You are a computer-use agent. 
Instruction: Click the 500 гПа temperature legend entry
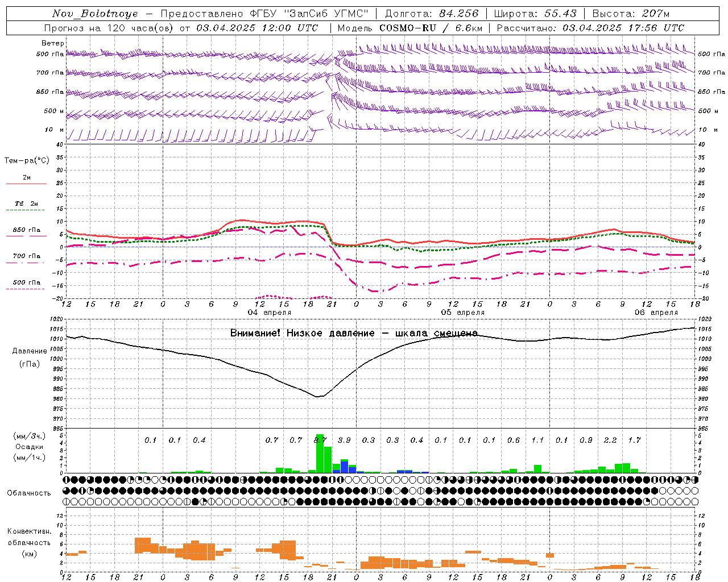[27, 282]
